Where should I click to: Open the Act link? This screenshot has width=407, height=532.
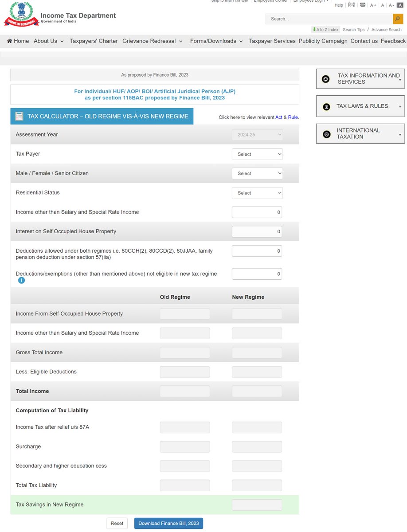click(279, 117)
